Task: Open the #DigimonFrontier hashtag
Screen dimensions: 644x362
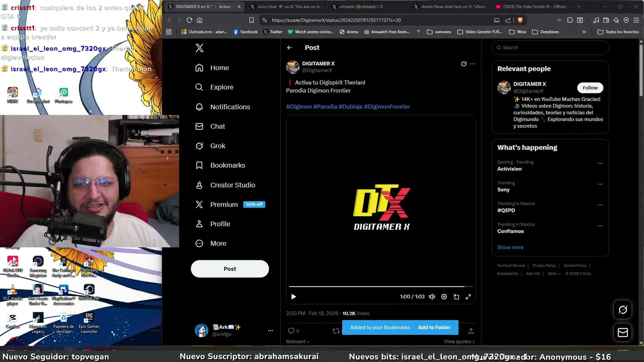Action: coord(387,107)
